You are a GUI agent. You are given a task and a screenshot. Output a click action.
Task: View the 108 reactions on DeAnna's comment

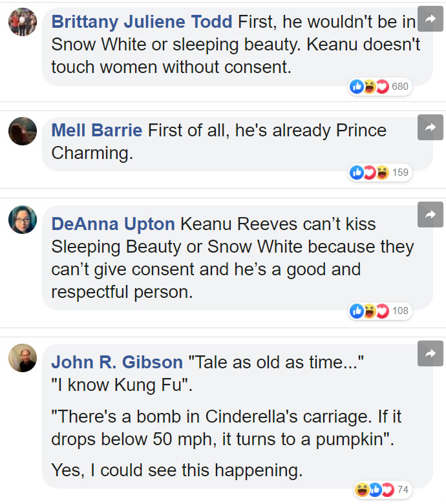pos(400,311)
